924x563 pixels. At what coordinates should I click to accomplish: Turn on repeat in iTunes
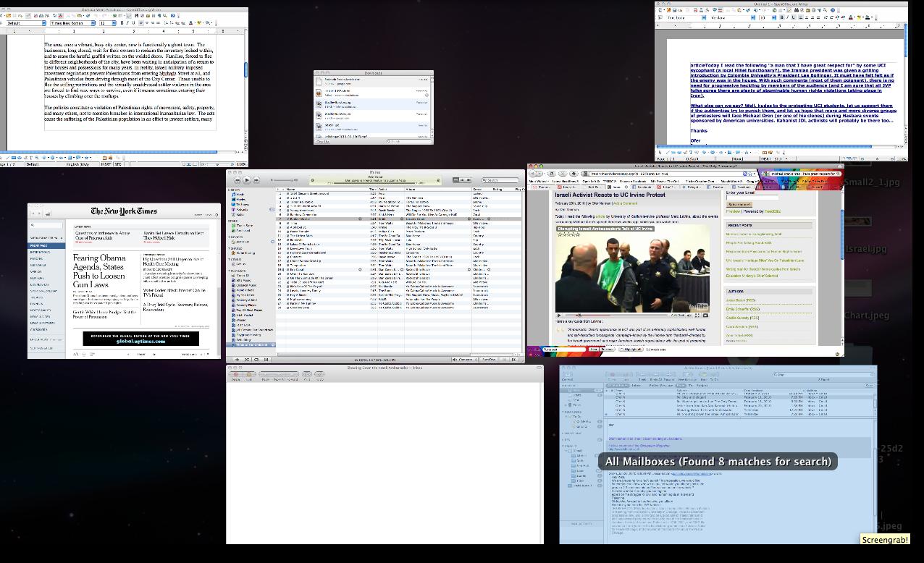pos(256,359)
